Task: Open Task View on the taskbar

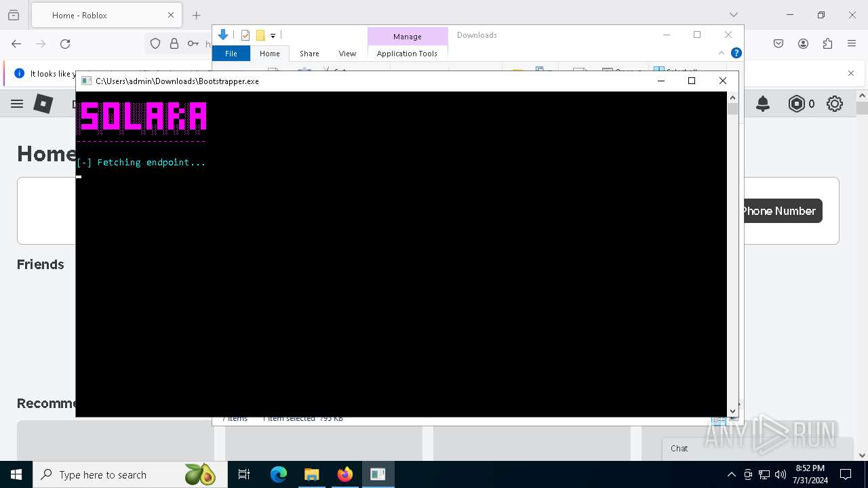Action: pos(244,474)
